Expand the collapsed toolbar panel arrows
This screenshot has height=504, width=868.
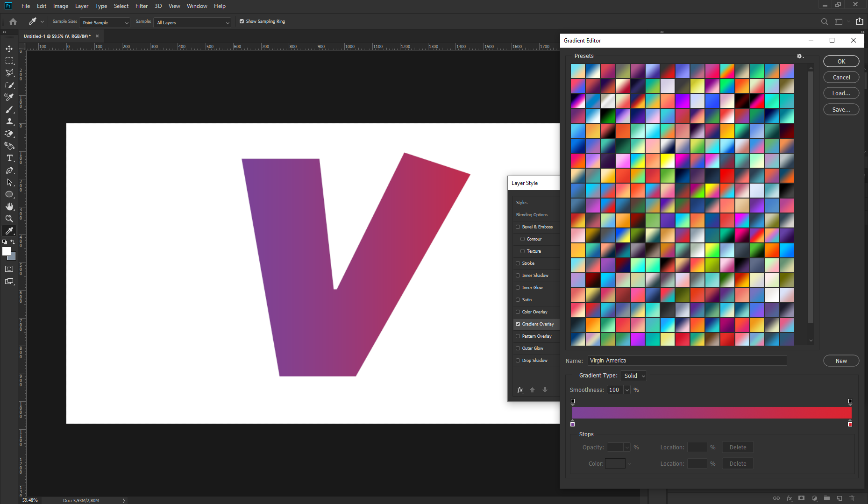pos(5,32)
